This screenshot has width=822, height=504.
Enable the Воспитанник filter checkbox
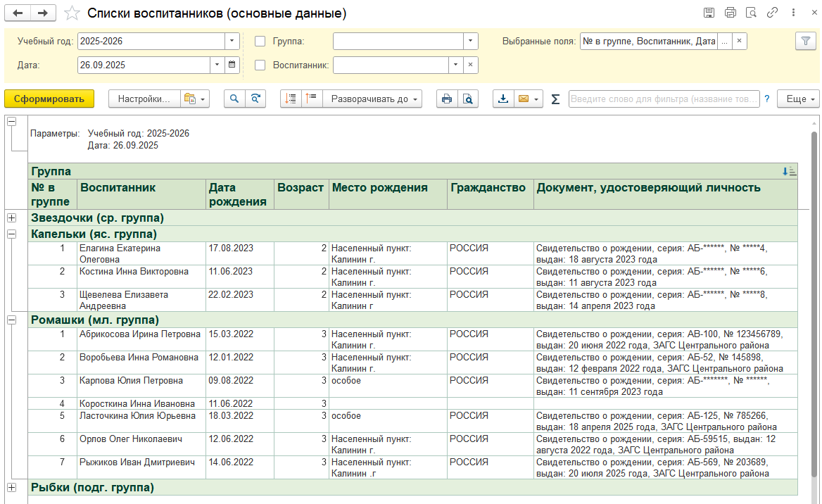click(260, 65)
